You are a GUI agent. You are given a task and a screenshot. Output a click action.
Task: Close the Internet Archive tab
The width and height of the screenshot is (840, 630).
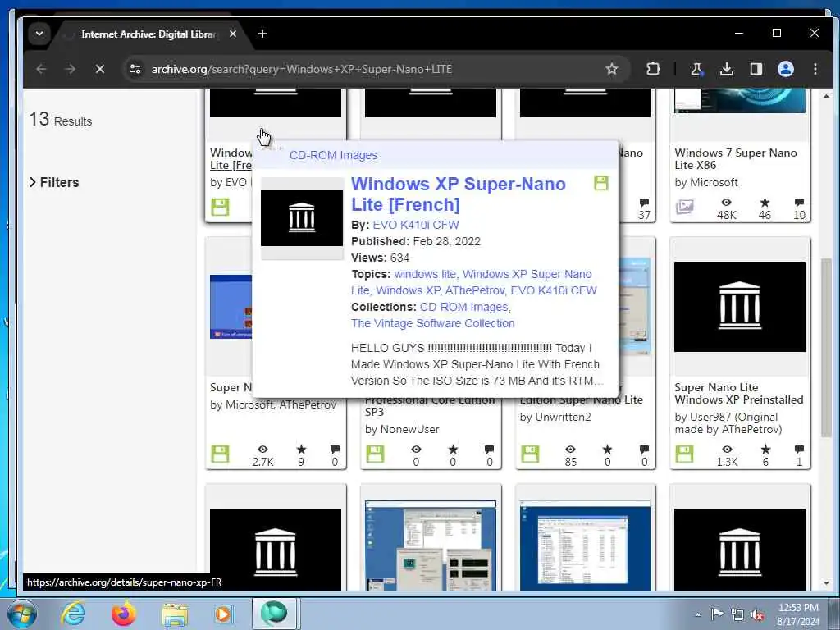[233, 34]
